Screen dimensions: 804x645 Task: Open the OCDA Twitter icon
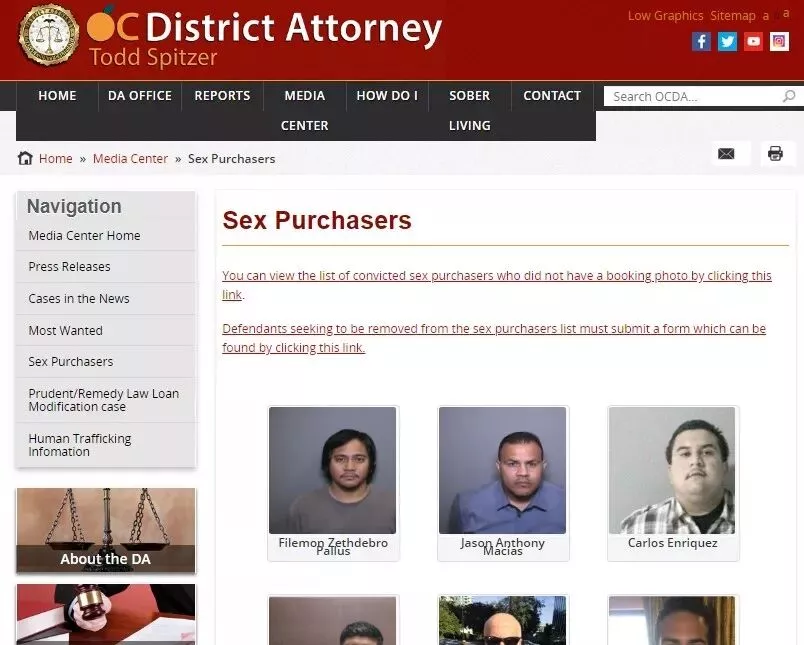[x=727, y=42]
